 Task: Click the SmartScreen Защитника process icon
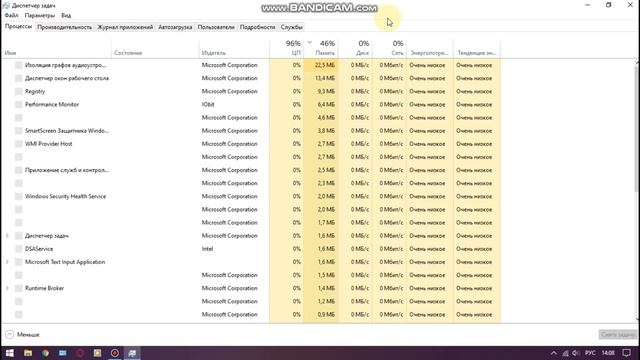[18, 131]
